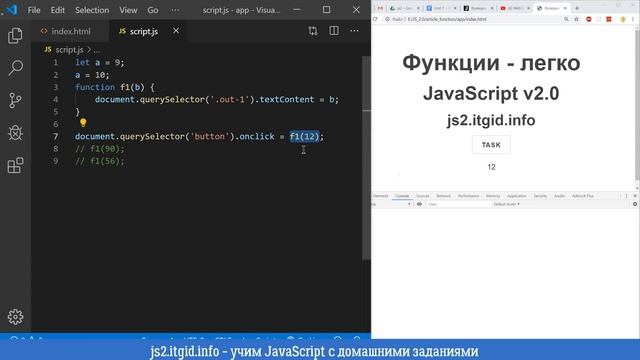Open editor More Actions ellipsis
The image size is (640, 360).
pos(354,31)
